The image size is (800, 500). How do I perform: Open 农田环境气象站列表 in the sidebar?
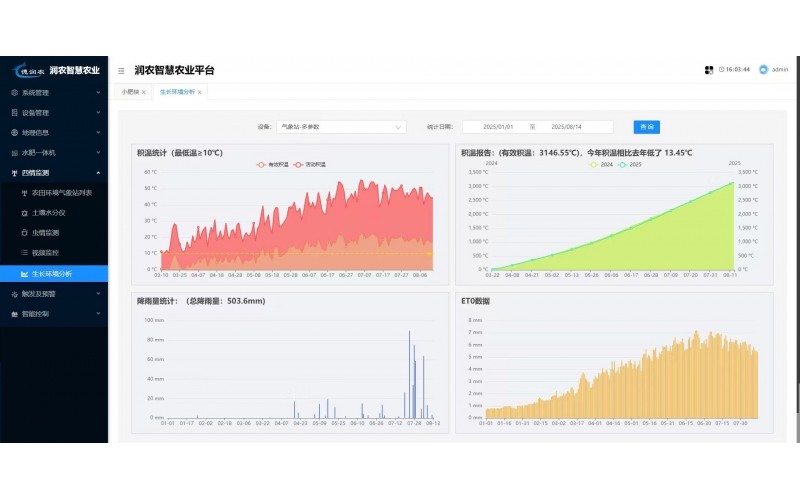pos(60,192)
